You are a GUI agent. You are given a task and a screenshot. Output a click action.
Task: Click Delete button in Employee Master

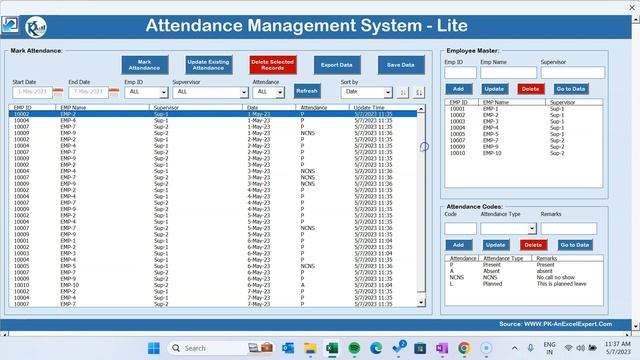tap(531, 89)
